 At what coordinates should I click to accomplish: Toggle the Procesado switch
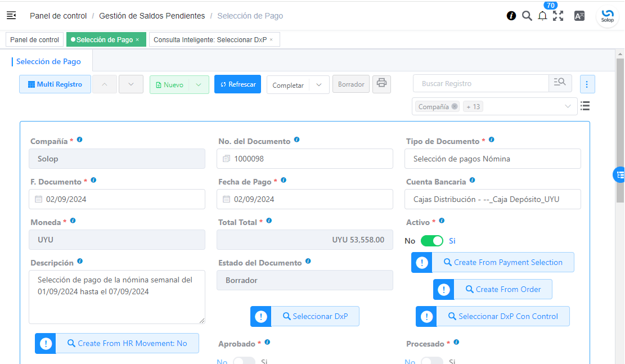coord(432,361)
